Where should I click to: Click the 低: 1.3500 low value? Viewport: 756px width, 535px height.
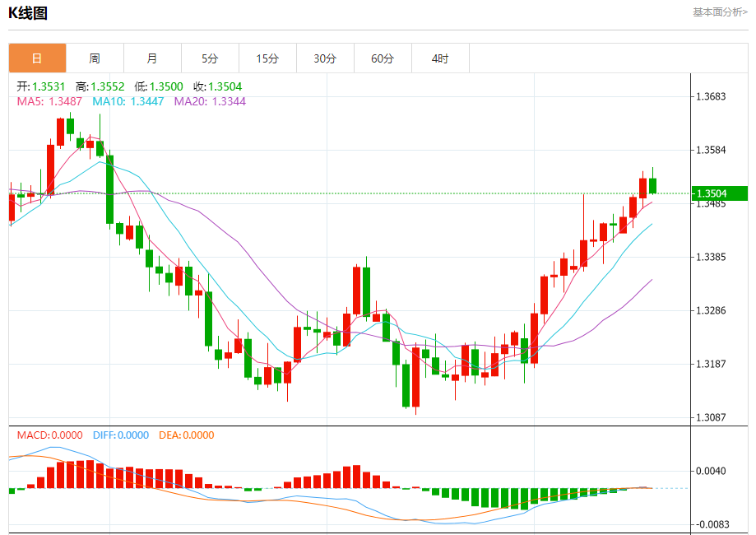pos(159,87)
